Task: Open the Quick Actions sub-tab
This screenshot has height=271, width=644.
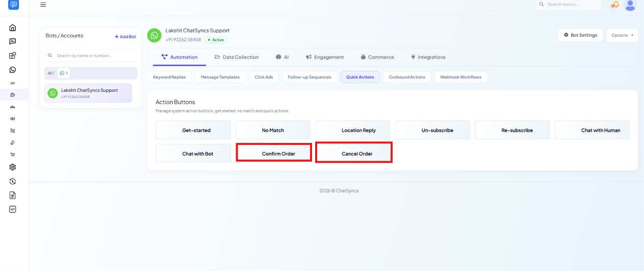Action: (360, 77)
